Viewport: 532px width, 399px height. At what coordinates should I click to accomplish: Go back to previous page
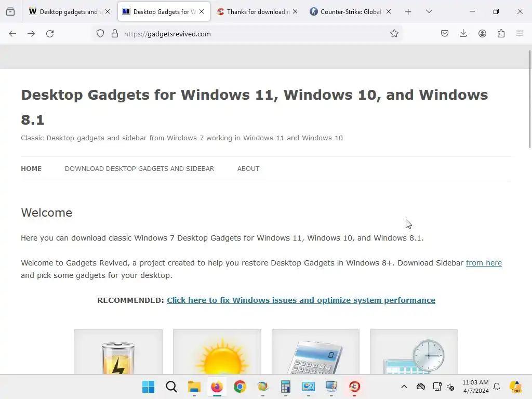(12, 34)
